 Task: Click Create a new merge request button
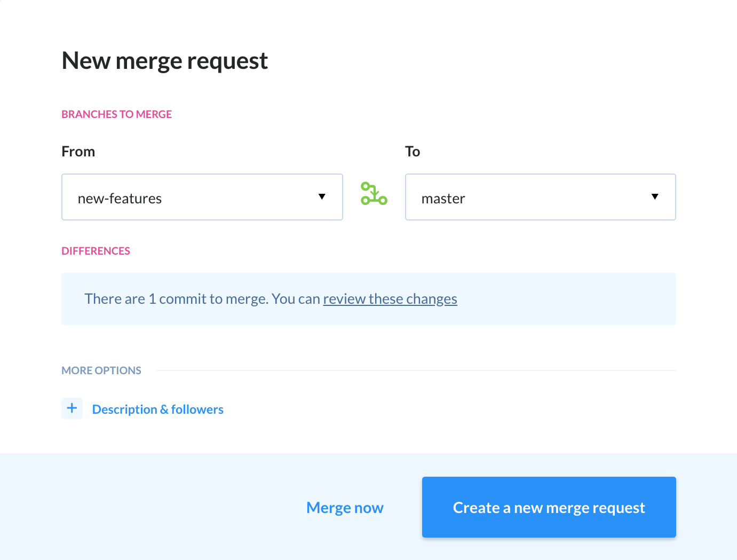549,507
